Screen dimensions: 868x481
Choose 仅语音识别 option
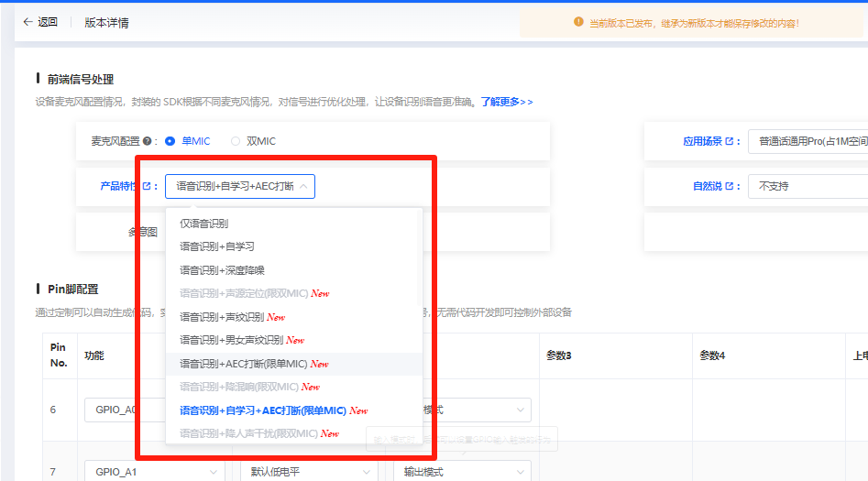pos(293,224)
